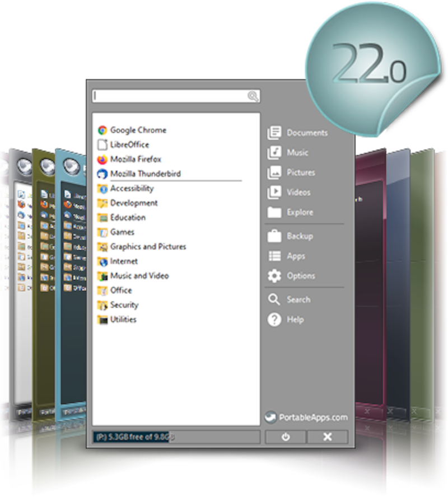
Task: Select the Apps menu entry
Action: click(296, 256)
